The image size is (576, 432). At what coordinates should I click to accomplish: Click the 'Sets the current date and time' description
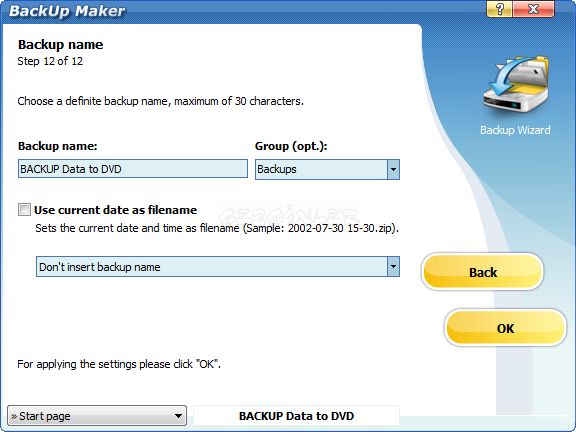pos(217,228)
